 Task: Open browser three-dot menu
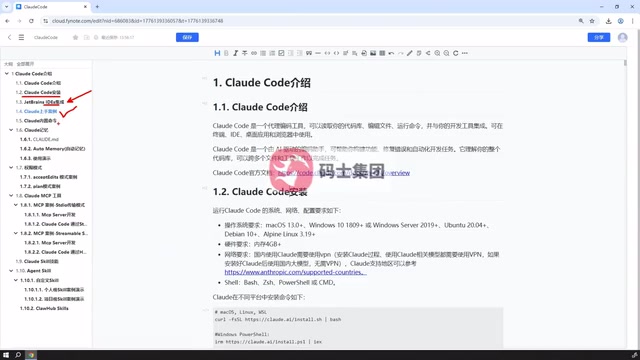632,21
